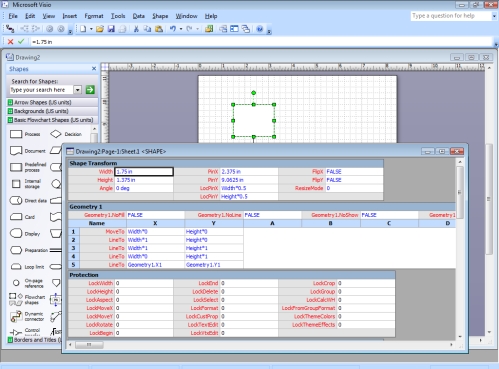Select the Process shape in the stencil
Screen dimensions: 499x369
(x=25, y=134)
